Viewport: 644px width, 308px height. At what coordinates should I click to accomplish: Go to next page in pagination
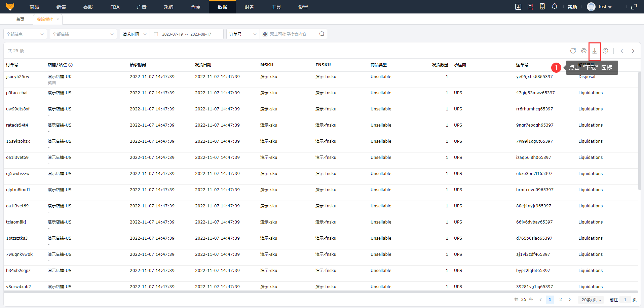(x=570, y=300)
